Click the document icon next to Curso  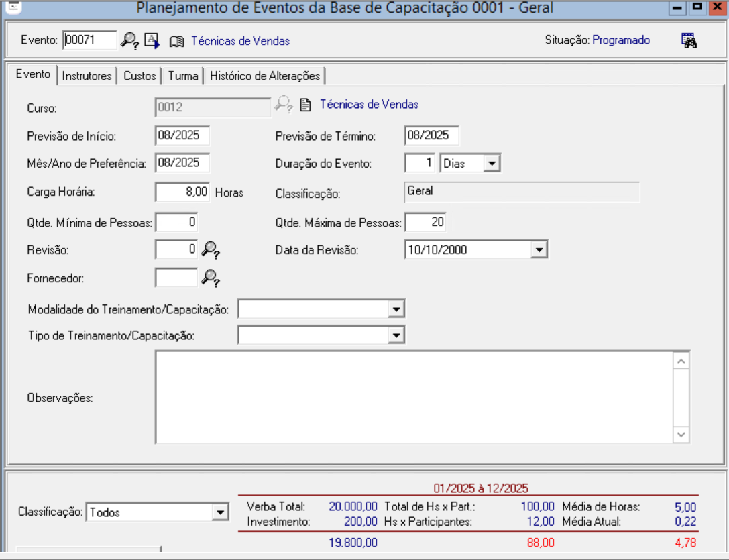tap(306, 105)
